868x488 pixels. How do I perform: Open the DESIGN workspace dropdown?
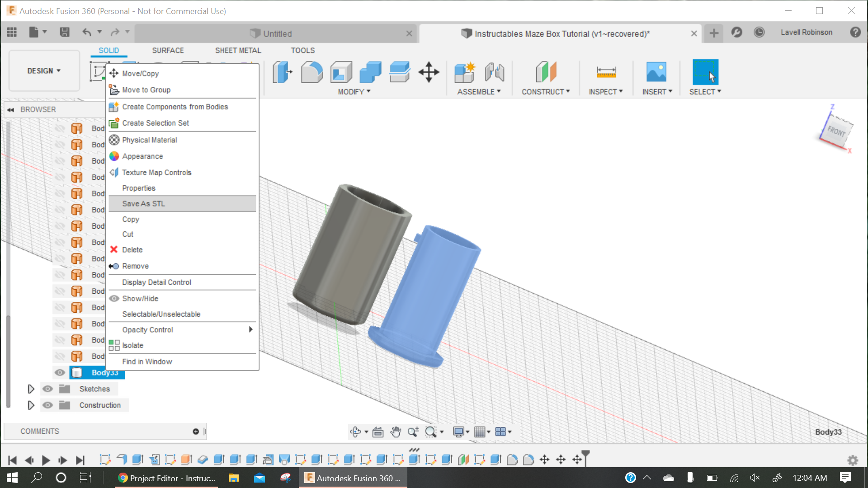(44, 71)
